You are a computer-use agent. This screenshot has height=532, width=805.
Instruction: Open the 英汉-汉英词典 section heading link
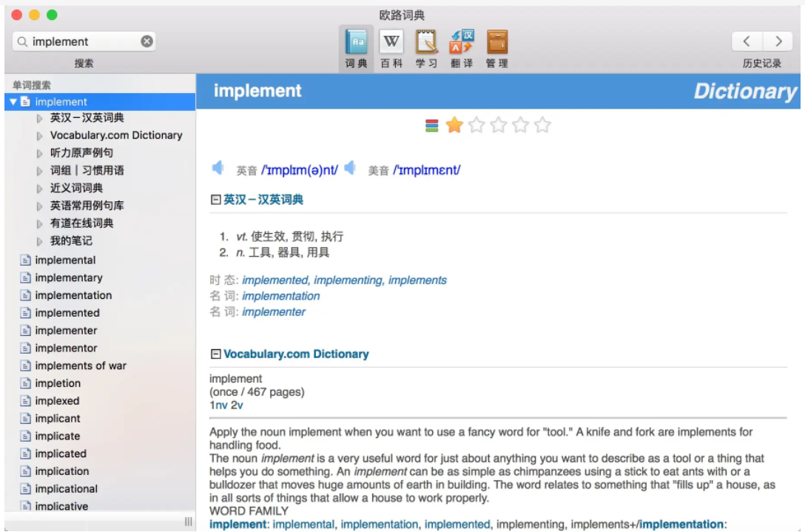pos(263,199)
